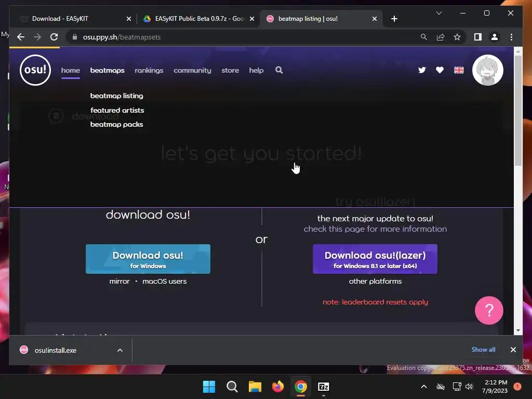Close the EASyKIT Public Beta tab
Viewport: 532px width, 399px height.
coord(252,19)
